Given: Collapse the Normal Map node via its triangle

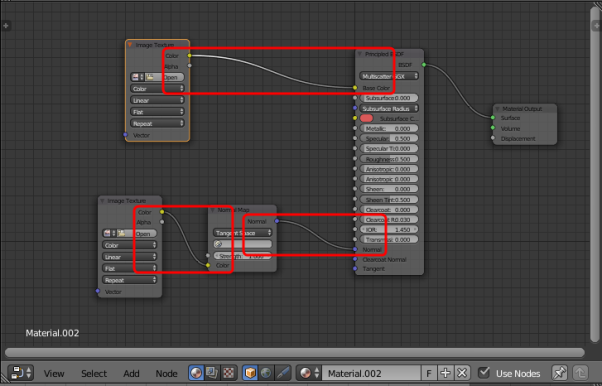Looking at the screenshot, I should [x=212, y=210].
